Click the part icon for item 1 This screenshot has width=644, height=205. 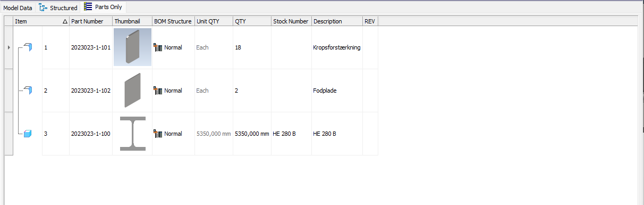point(28,47)
